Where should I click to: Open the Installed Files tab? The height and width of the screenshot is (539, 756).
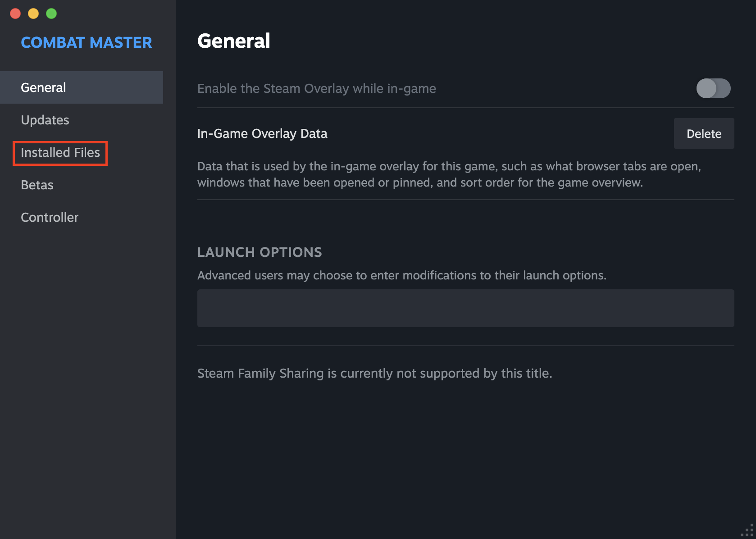60,153
